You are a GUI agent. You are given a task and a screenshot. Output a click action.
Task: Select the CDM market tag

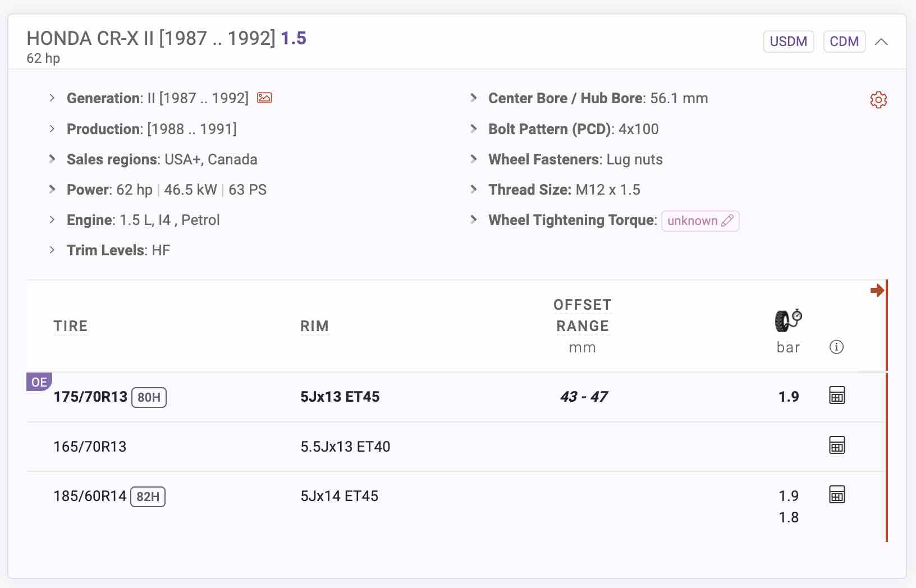tap(844, 42)
